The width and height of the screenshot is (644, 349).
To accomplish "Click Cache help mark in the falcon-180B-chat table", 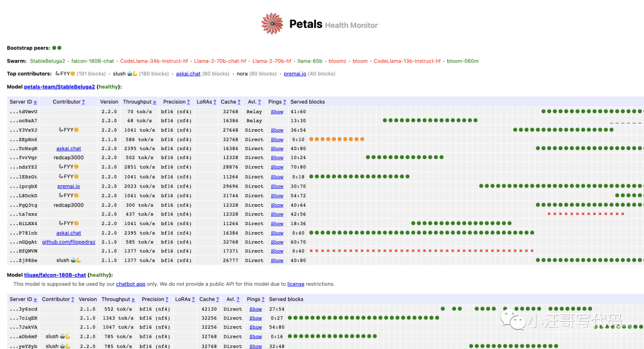I will pyautogui.click(x=218, y=300).
